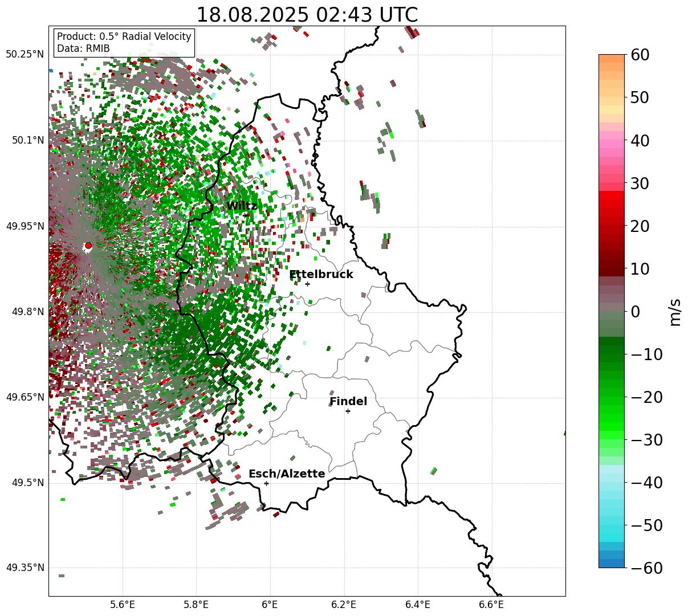Screen dimensions: 688x616
Task: Pick the bright green −25 m/s colorbar segment
Action: [x=612, y=418]
